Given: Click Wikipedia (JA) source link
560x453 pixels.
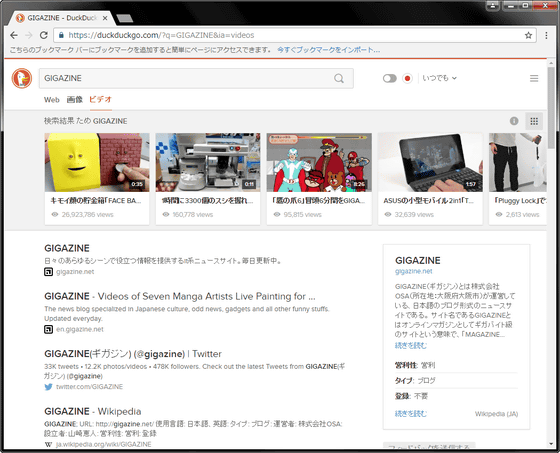Looking at the screenshot, I should (x=496, y=414).
